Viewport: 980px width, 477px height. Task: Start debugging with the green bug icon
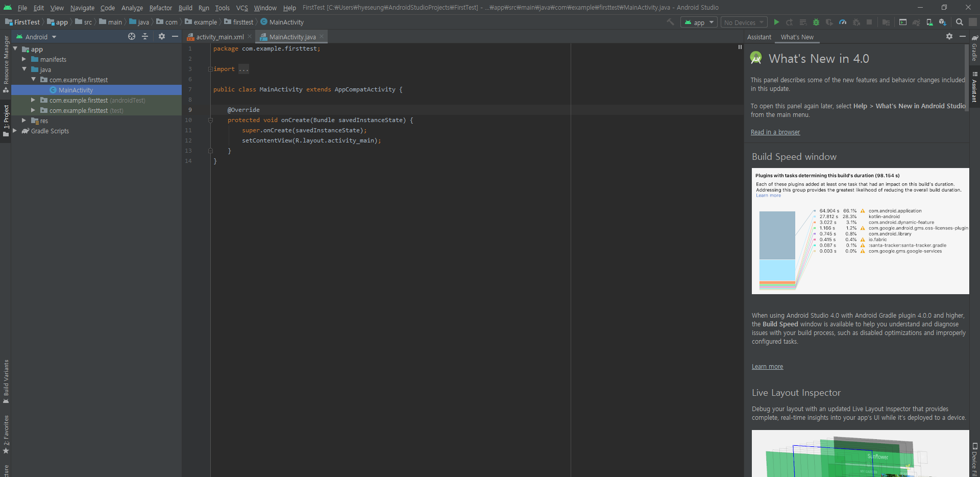(x=816, y=22)
